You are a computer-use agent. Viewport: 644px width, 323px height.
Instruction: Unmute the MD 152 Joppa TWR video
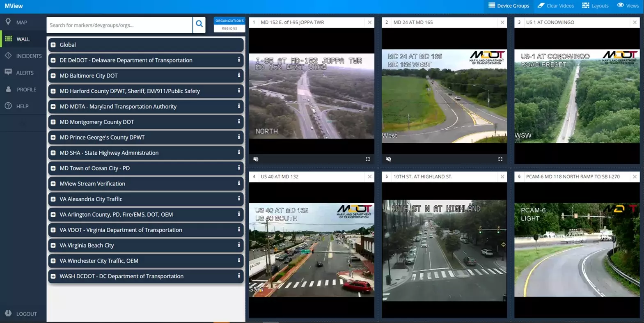pos(256,159)
